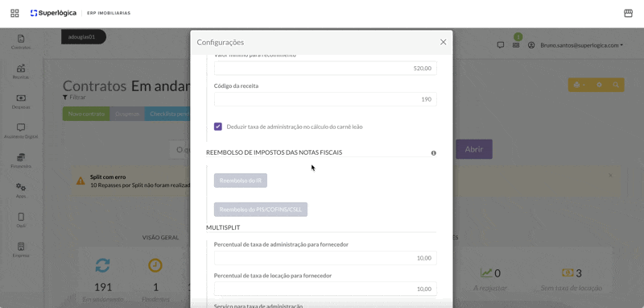This screenshot has width=644, height=308.
Task: Select the Visão Geral tab
Action: [x=160, y=238]
